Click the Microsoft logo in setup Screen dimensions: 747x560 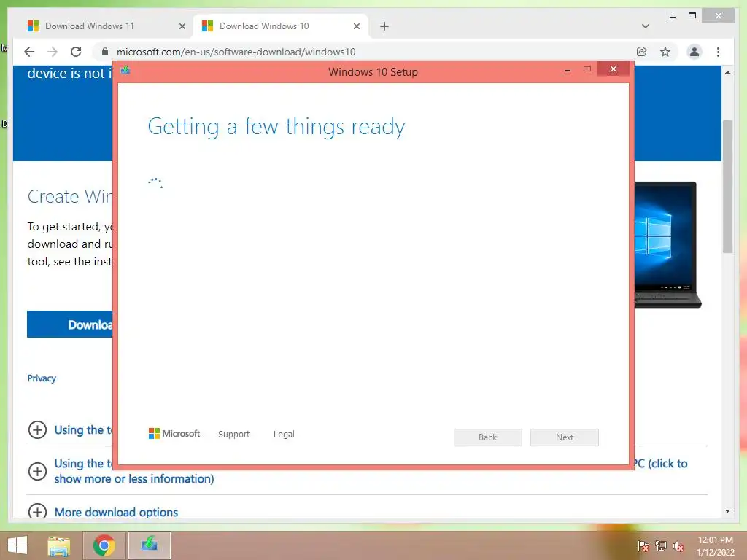pyautogui.click(x=174, y=433)
